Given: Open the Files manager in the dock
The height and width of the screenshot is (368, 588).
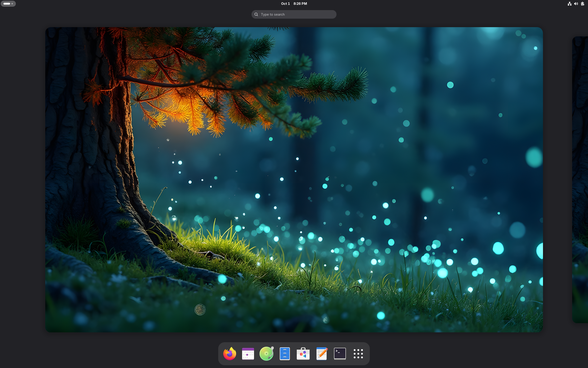Looking at the screenshot, I should tap(285, 354).
